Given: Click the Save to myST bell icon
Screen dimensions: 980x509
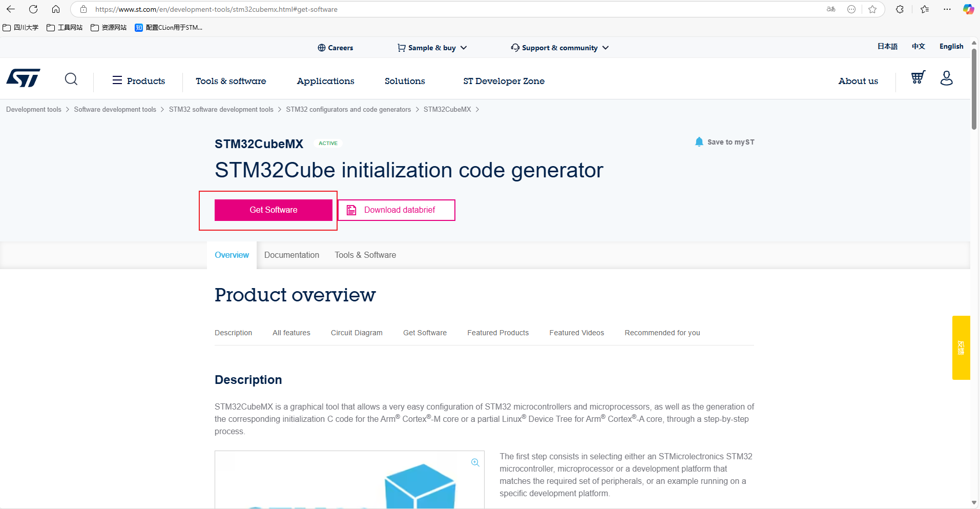Looking at the screenshot, I should [x=699, y=142].
